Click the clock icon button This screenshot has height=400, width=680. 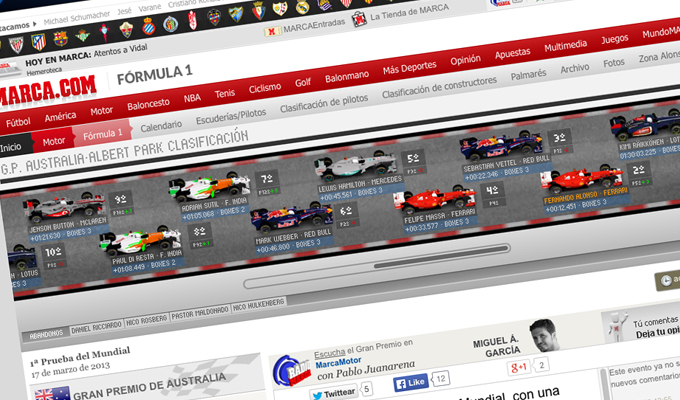point(667,281)
